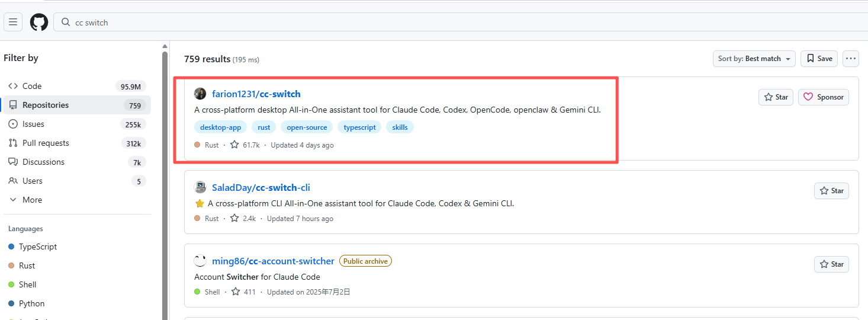This screenshot has height=320, width=868.
Task: Click the farion1231 user avatar
Action: 200,94
